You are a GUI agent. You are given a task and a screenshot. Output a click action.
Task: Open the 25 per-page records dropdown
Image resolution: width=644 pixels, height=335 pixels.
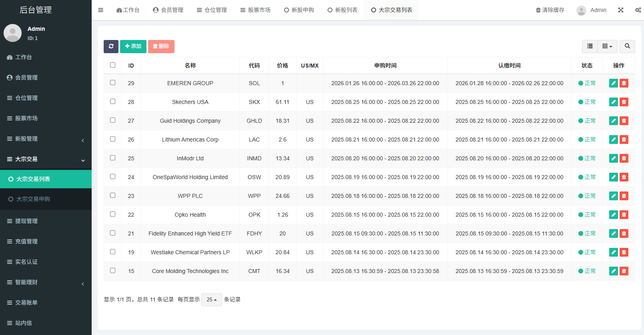[211, 299]
